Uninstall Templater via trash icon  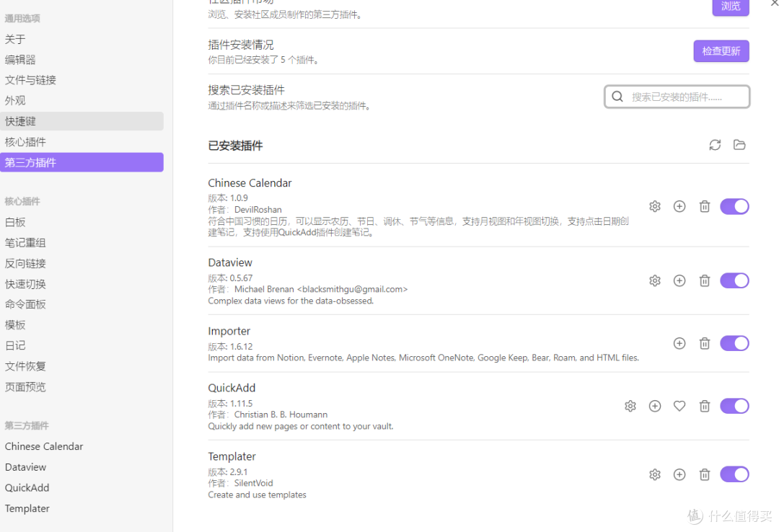click(x=705, y=474)
